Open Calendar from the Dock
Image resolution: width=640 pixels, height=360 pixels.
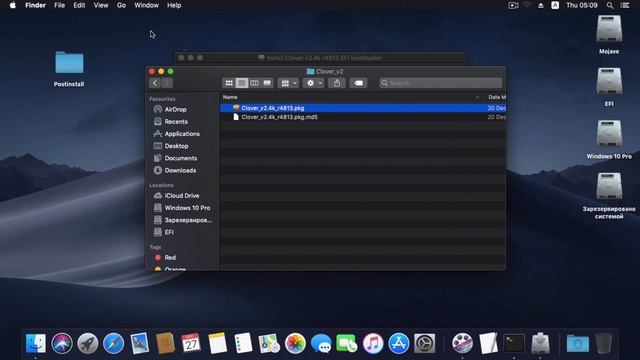(x=191, y=343)
